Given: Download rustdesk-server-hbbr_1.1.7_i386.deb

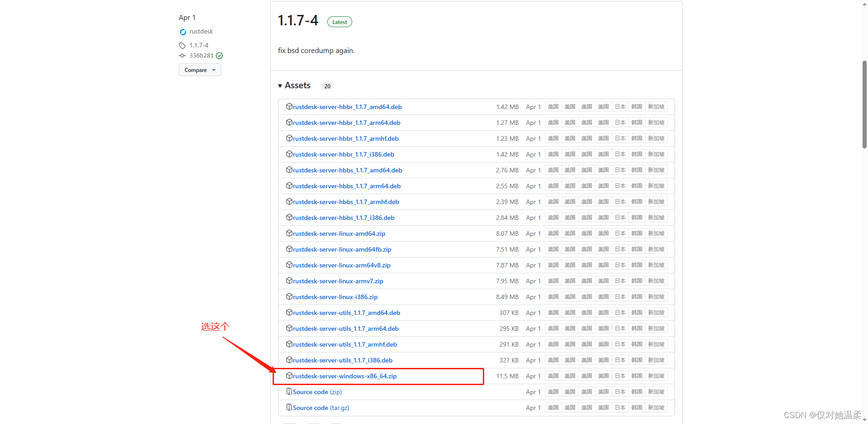Looking at the screenshot, I should (x=344, y=154).
